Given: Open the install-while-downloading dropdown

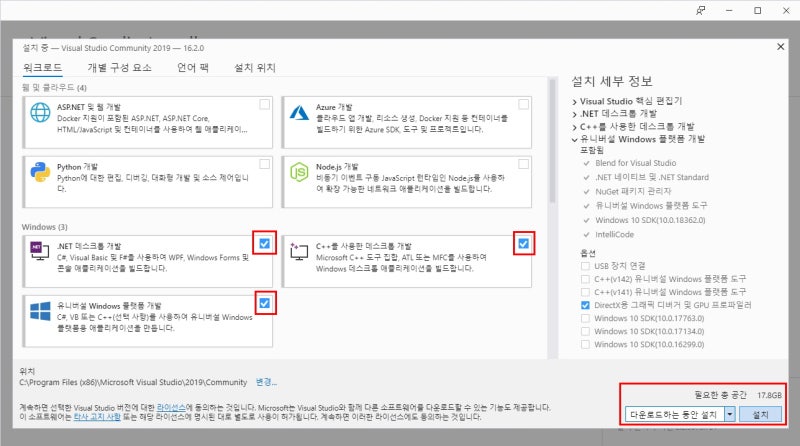Looking at the screenshot, I should tap(730, 414).
